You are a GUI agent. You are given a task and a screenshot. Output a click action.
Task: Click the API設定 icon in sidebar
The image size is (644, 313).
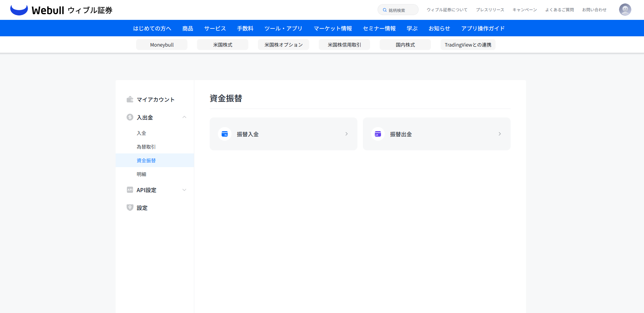click(130, 190)
